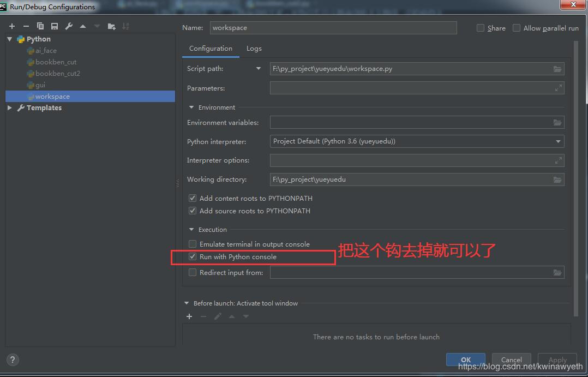Copy the selected configuration
588x377 pixels.
[40, 26]
